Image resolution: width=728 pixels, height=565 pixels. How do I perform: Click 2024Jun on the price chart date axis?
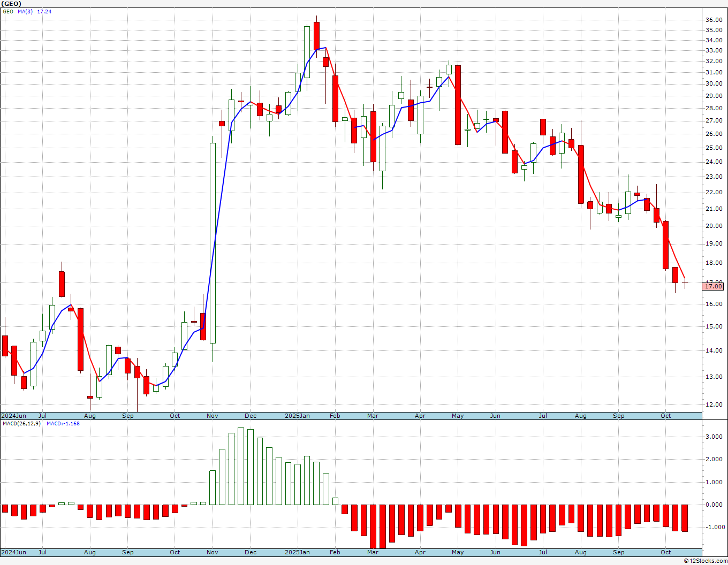tap(13, 416)
